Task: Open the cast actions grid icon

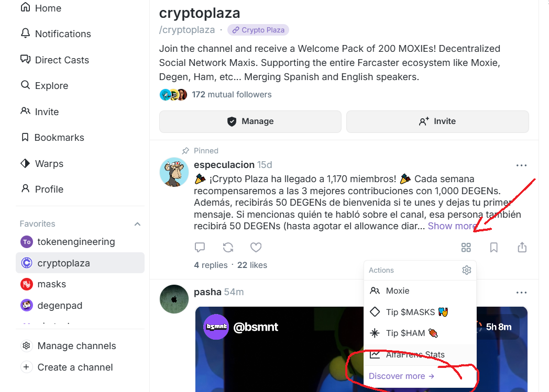Action: point(466,248)
